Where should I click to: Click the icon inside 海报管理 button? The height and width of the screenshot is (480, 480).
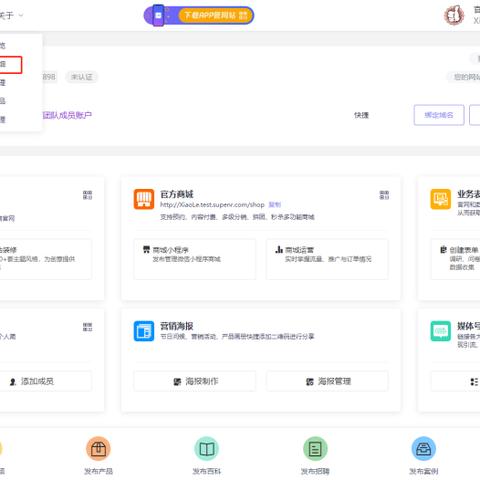[310, 381]
